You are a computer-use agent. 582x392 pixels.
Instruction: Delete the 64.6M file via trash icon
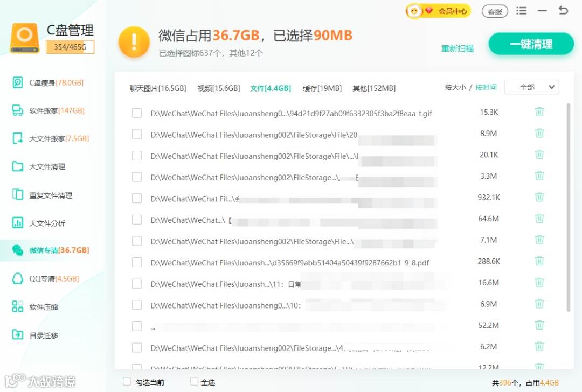pos(539,219)
